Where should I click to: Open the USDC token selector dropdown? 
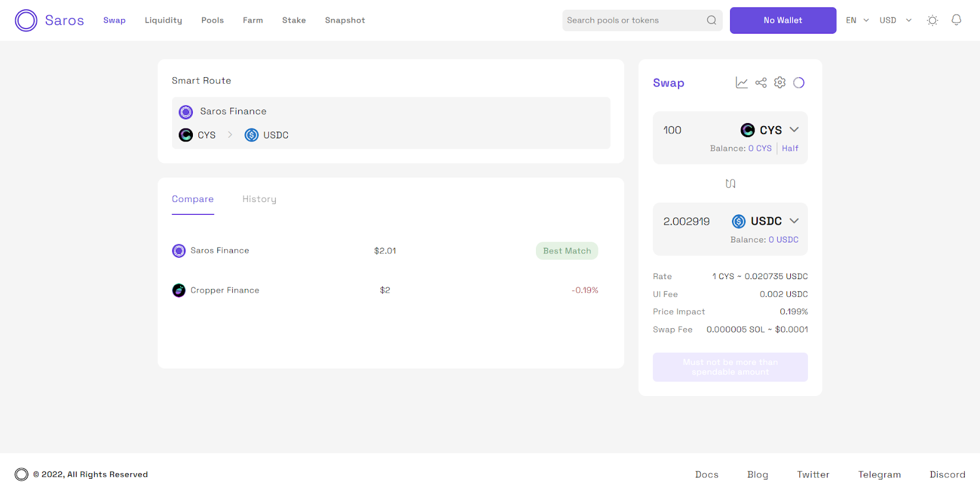point(766,221)
